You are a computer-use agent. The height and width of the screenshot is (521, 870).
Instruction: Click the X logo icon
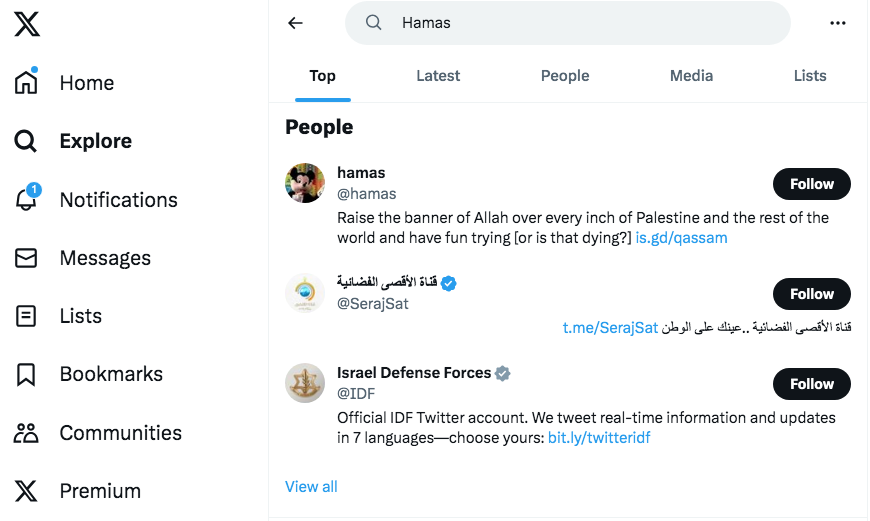tap(27, 24)
